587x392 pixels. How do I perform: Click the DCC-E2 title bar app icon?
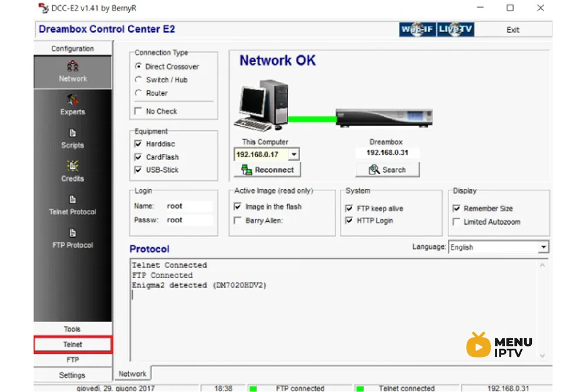[43, 8]
